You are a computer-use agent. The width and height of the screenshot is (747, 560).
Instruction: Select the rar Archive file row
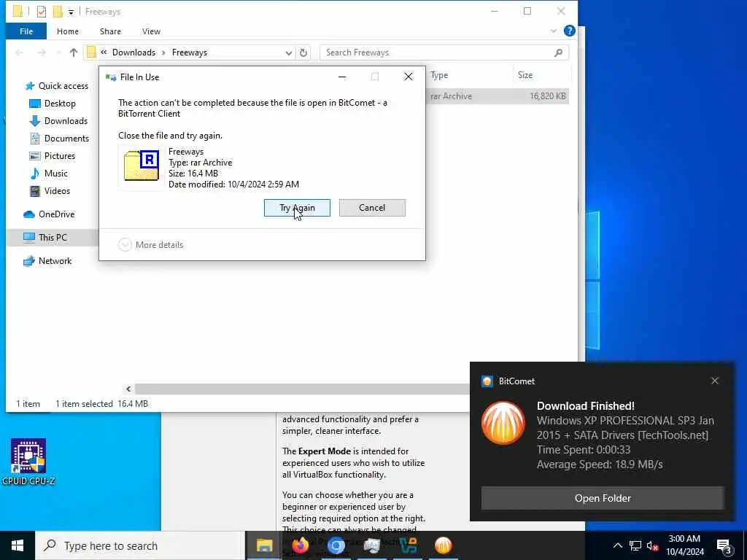pos(498,96)
